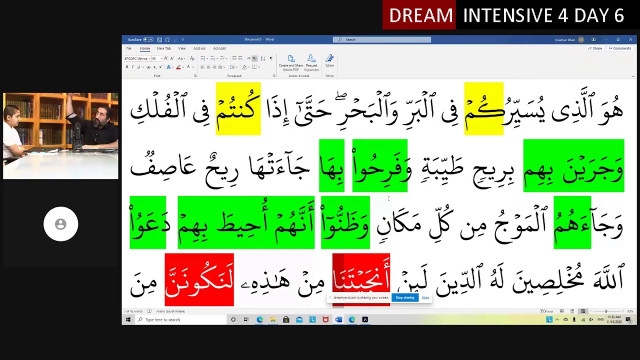Select Print Layout view icon
Screen dimensions: 640x360
coord(572,311)
